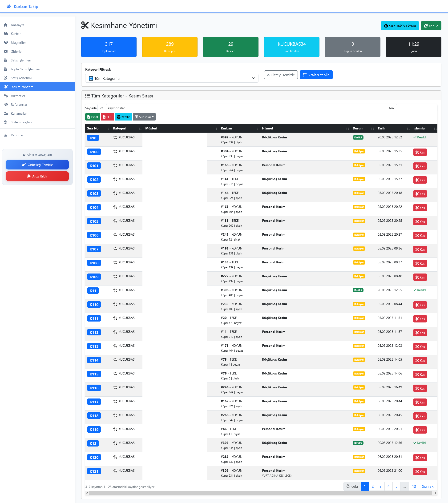Click the home icon for Anasayfa

[x=6, y=25]
